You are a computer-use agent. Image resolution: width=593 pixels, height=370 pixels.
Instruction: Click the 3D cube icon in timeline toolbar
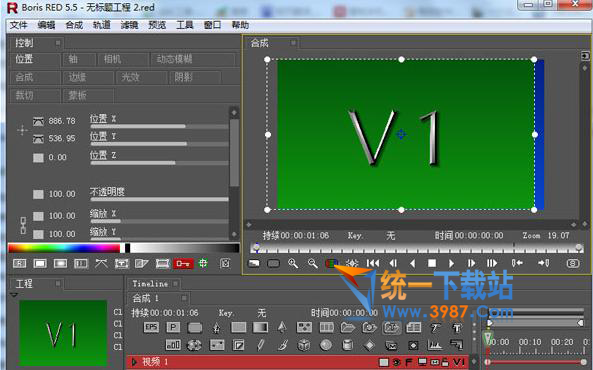point(304,345)
